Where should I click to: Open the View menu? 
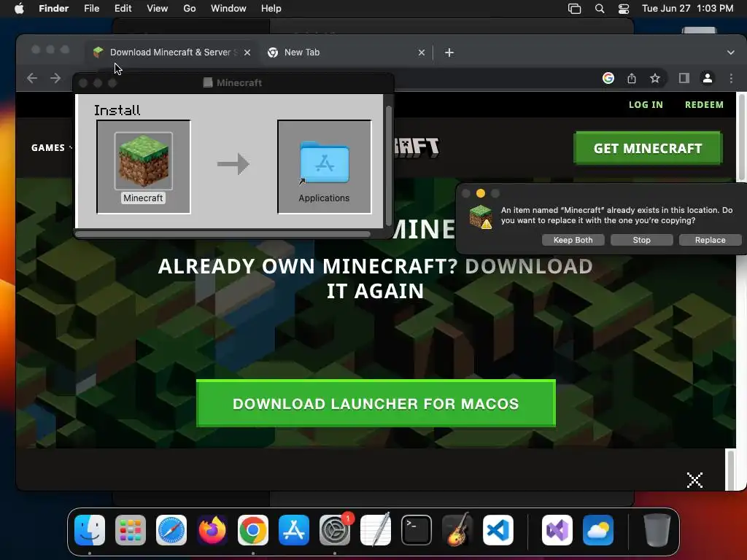tap(158, 9)
